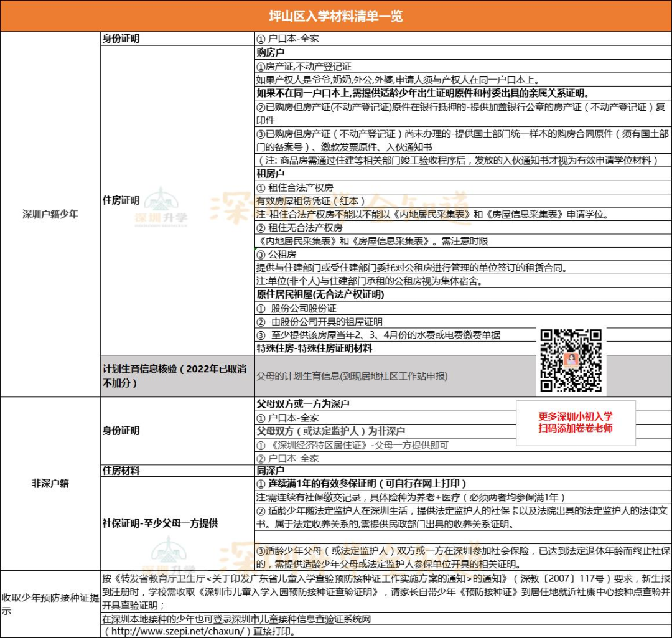The height and width of the screenshot is (638, 672).
Task: Select the cell 非深户籍
Action: click(x=50, y=483)
